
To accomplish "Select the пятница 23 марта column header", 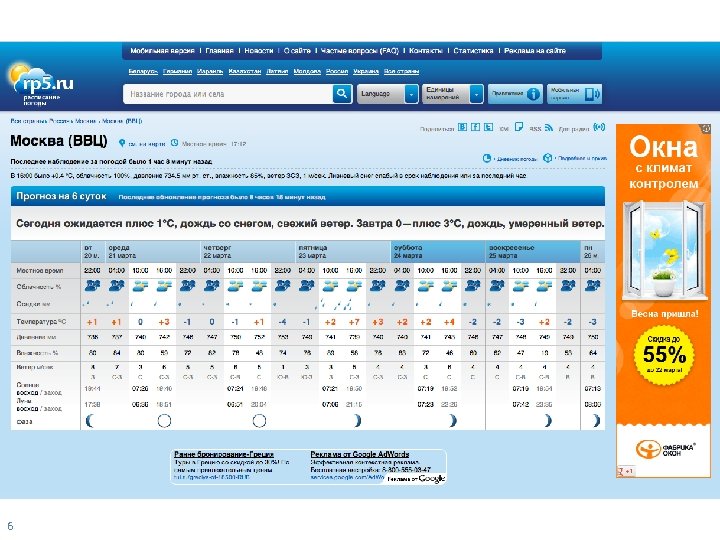I will [x=343, y=251].
